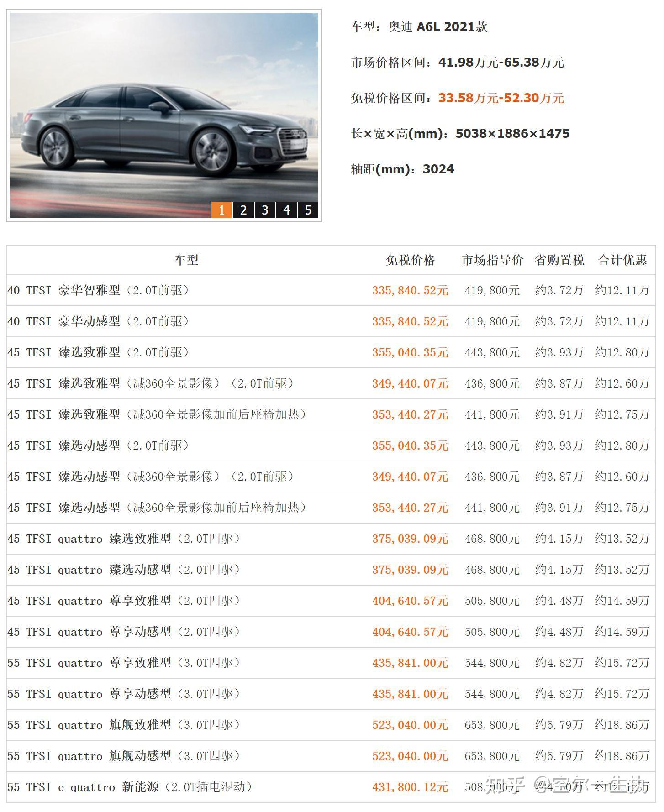Switch to image 2 in the gallery
The width and height of the screenshot is (664, 812).
point(243,210)
